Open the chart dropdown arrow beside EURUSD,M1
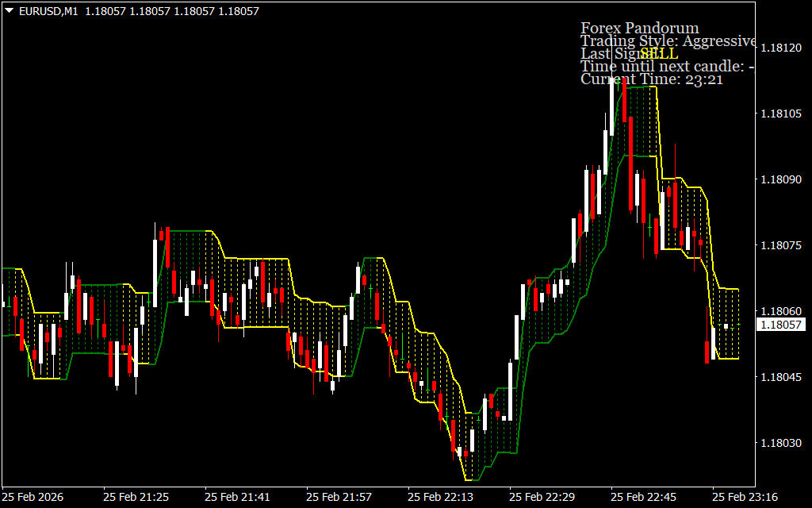This screenshot has width=812, height=508. tap(9, 12)
